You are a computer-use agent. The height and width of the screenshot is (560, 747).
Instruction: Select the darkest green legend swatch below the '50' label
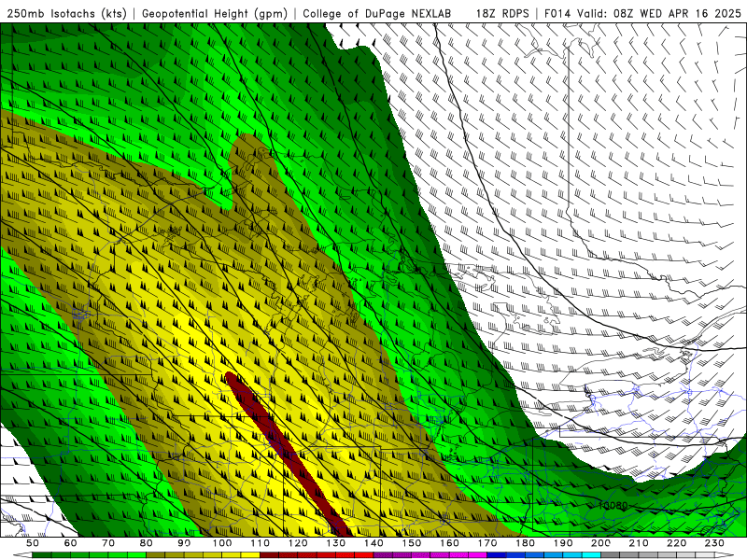(x=42, y=555)
